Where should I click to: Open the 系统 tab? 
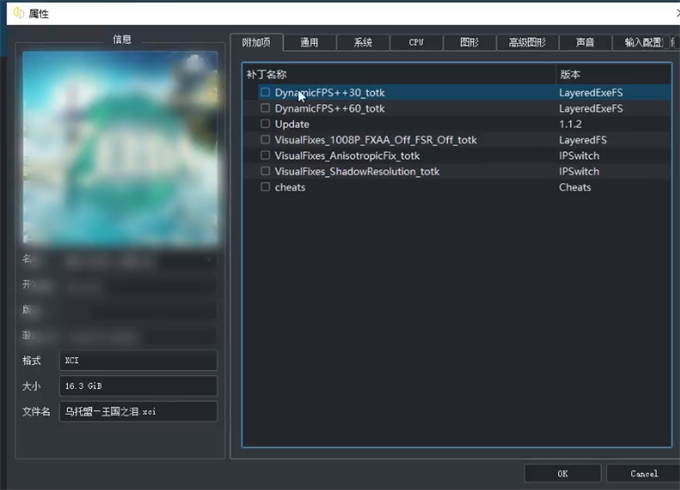click(362, 42)
